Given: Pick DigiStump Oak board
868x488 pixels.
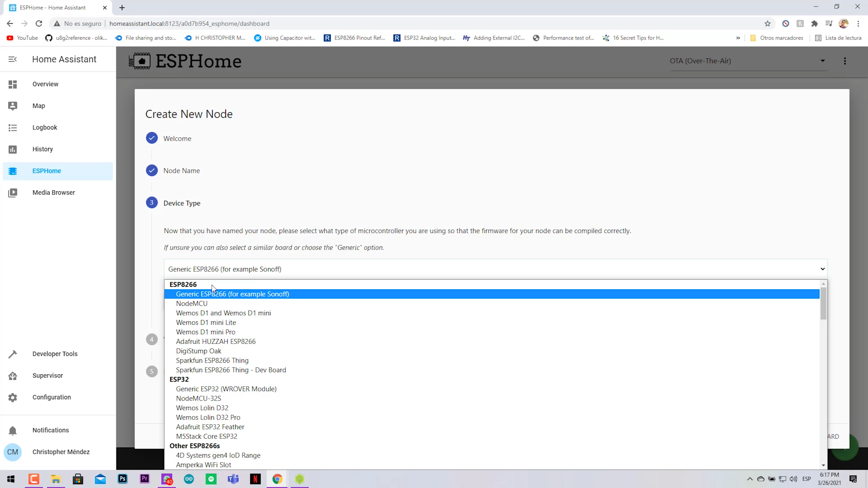Looking at the screenshot, I should pyautogui.click(x=492, y=351).
